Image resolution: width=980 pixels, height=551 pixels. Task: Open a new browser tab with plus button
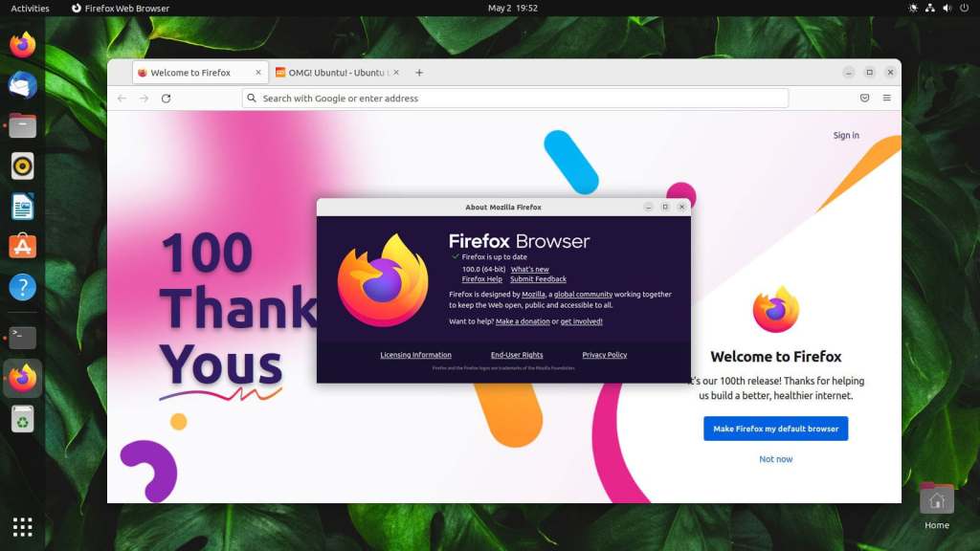(419, 72)
